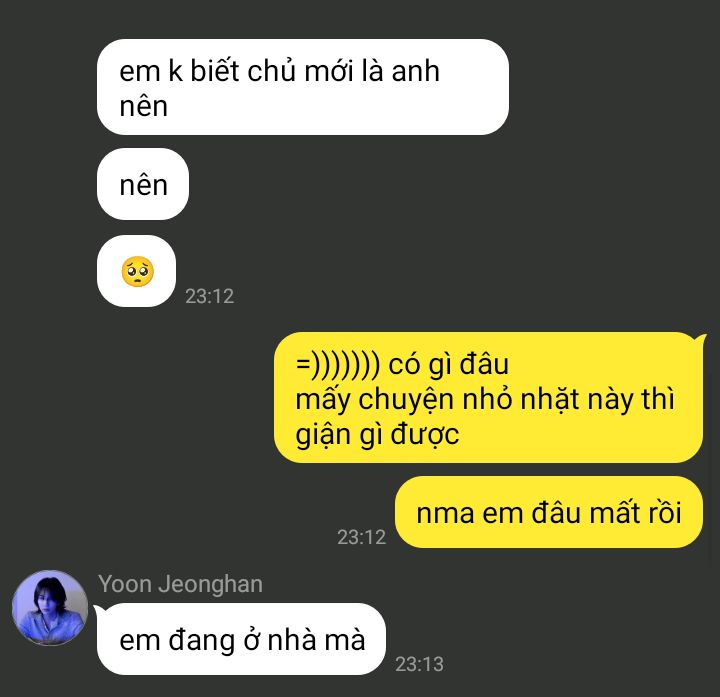Screen dimensions: 720x697
Task: Click the "=)))))))" emoticon text
Action: click(x=338, y=365)
